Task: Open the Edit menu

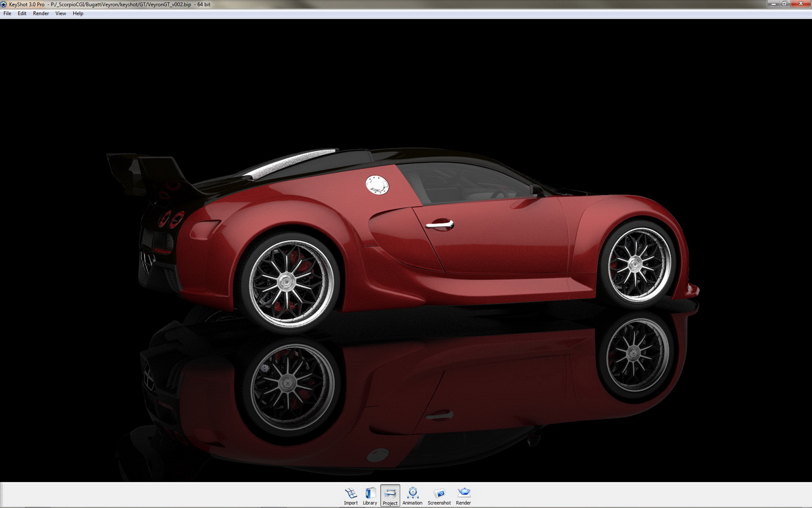Action: (22, 13)
